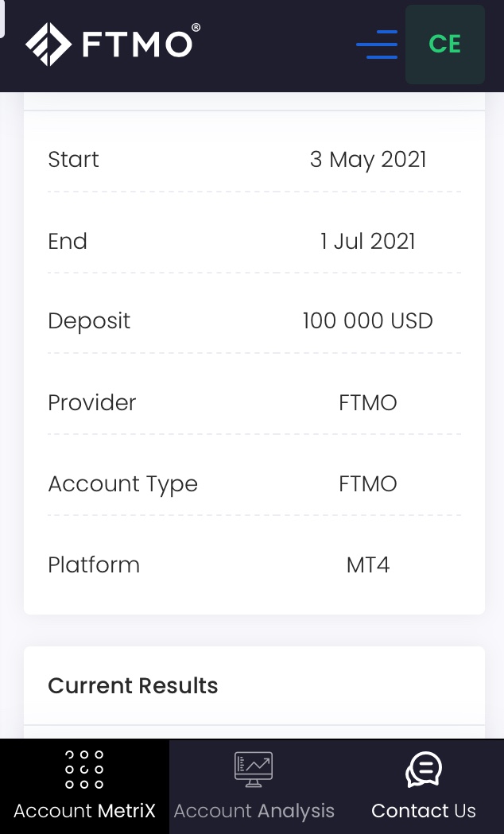This screenshot has width=504, height=834.
Task: Open the hamburger navigation menu
Action: (377, 45)
